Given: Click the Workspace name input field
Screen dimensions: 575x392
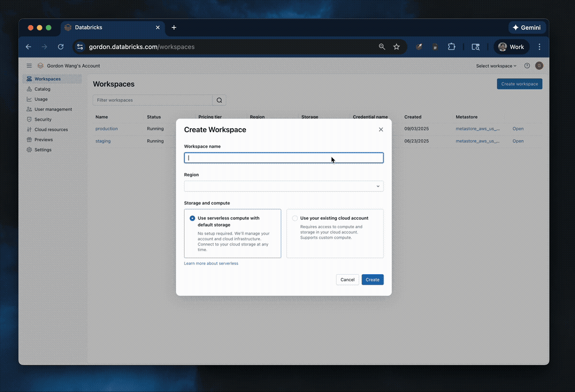Looking at the screenshot, I should (x=284, y=157).
